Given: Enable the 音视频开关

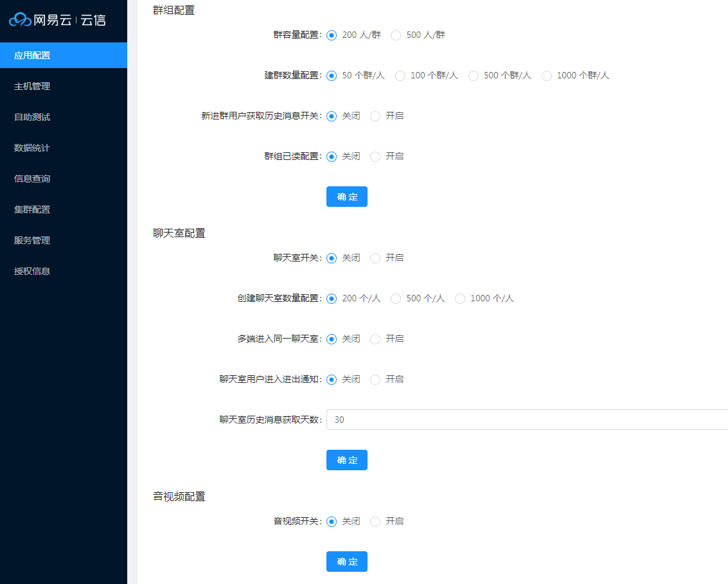Looking at the screenshot, I should click(375, 521).
